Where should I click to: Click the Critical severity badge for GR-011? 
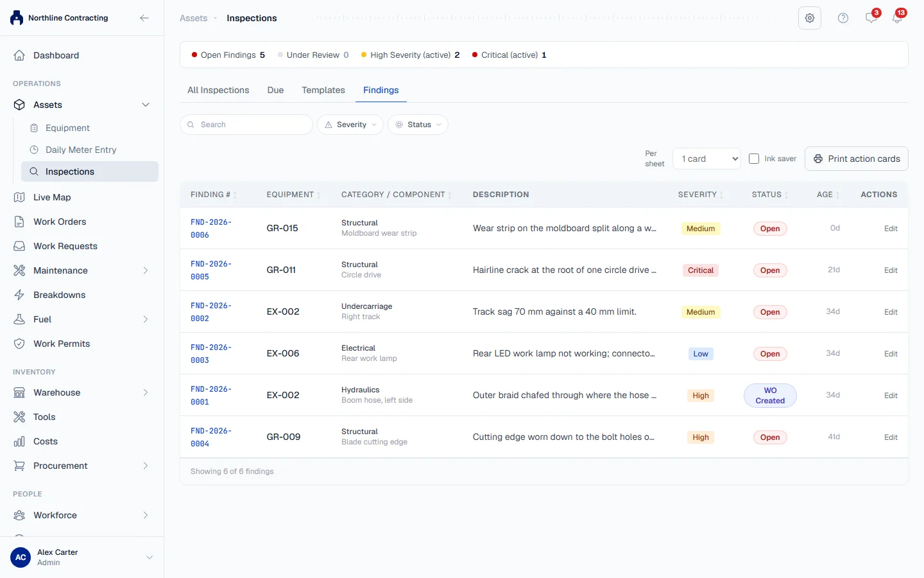701,270
